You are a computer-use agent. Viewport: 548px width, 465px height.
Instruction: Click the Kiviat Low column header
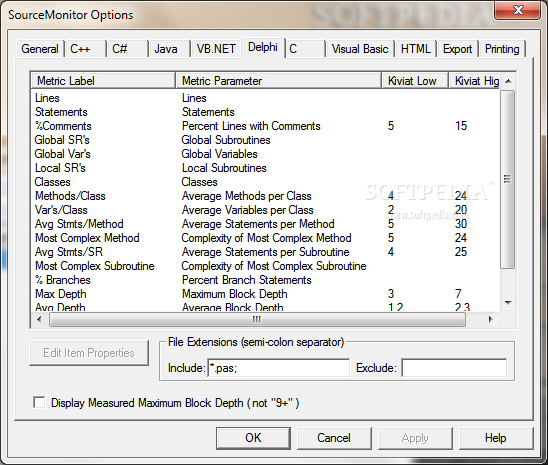click(x=415, y=81)
